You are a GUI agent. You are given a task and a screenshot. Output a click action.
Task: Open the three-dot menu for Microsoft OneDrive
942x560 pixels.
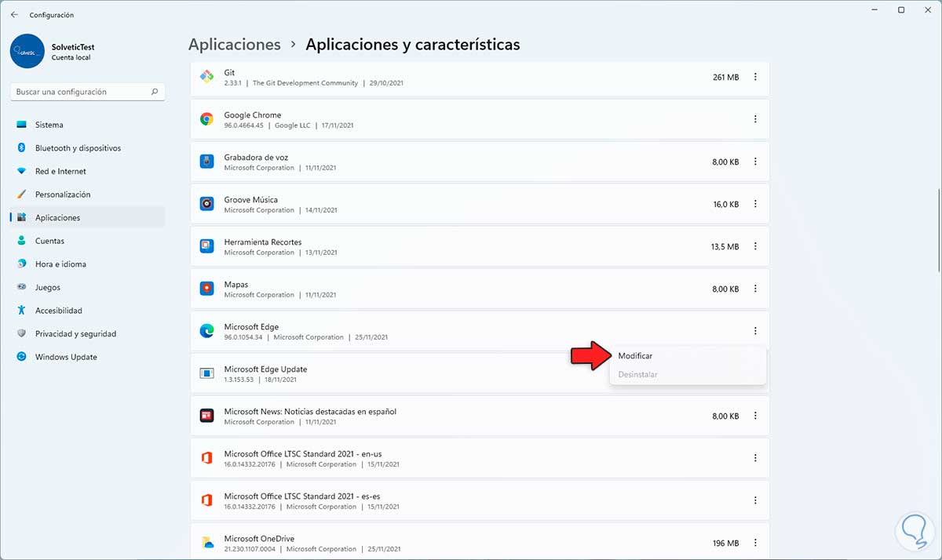tap(755, 543)
